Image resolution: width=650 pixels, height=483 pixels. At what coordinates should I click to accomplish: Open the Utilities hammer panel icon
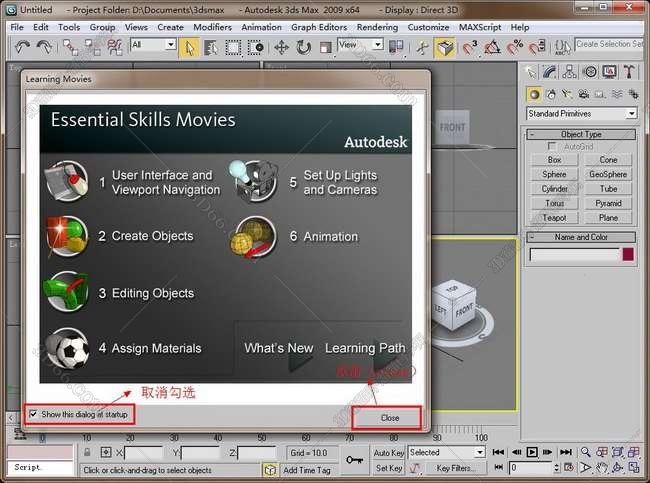coord(629,72)
